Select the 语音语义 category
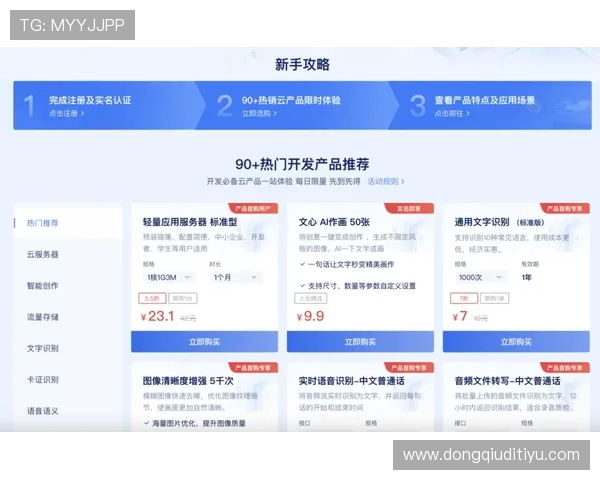 click(x=42, y=411)
